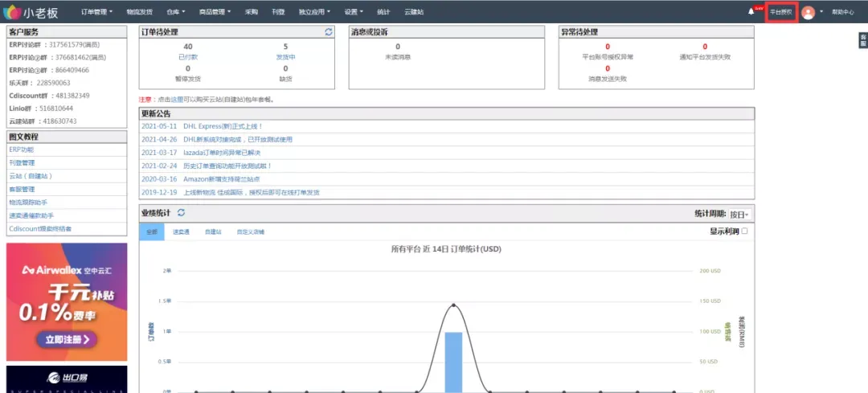Click the 小老板 logo icon

click(x=11, y=11)
